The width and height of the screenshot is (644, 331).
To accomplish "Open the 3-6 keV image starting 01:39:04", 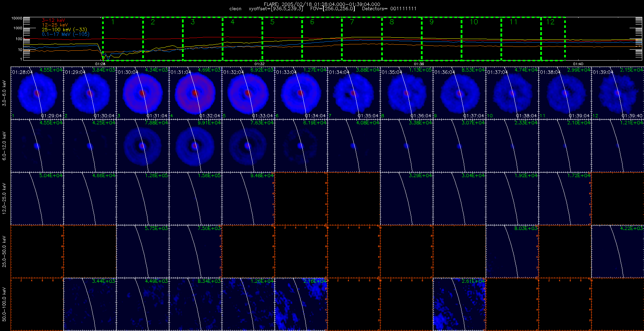I will pos(618,93).
